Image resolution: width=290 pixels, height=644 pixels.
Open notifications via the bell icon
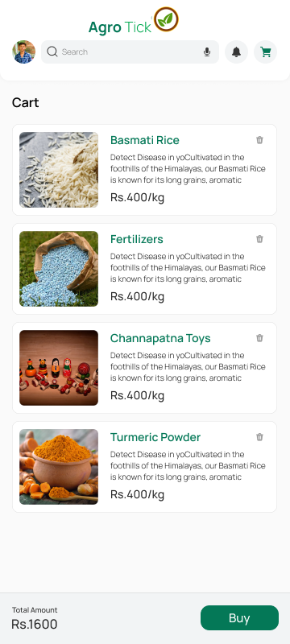(x=236, y=52)
